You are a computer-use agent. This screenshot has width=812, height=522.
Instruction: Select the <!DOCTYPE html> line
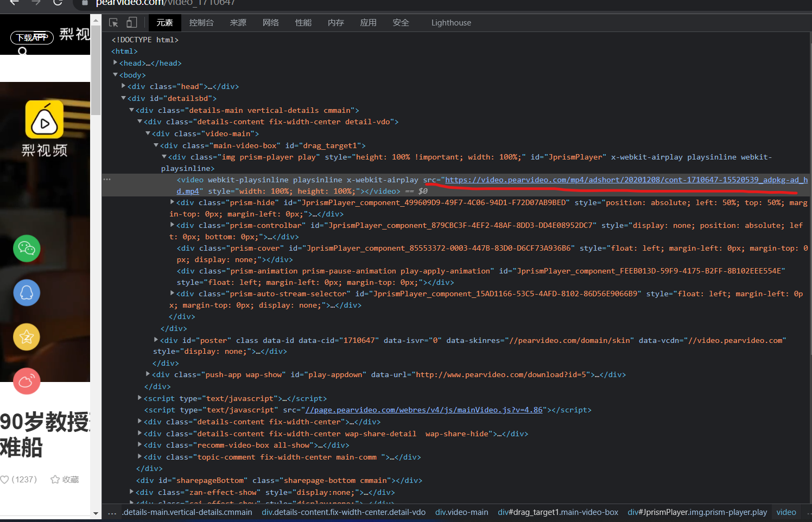(x=145, y=40)
